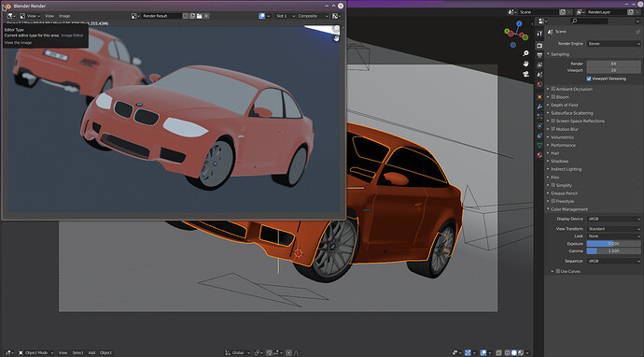This screenshot has width=644, height=357.
Task: Toggle X-ray in the viewport header
Action: pyautogui.click(x=498, y=352)
